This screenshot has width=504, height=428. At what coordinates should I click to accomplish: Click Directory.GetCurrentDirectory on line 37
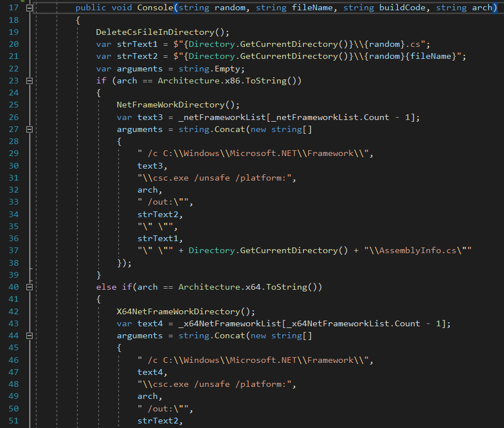pyautogui.click(x=263, y=250)
